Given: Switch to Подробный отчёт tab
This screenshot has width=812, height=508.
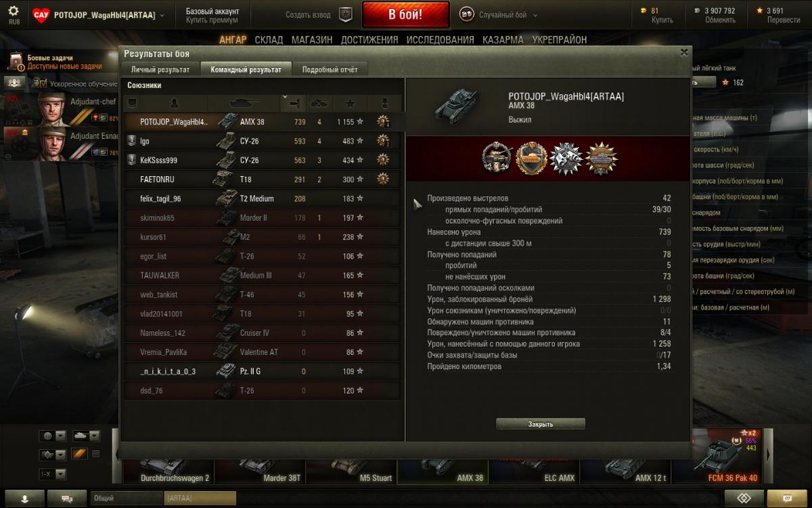Looking at the screenshot, I should point(330,69).
